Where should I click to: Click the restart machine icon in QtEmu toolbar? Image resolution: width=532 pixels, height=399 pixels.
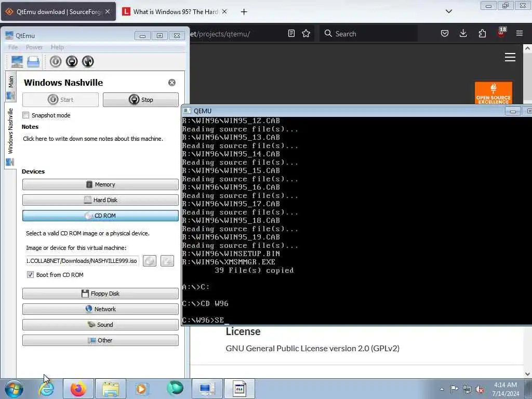[88, 61]
